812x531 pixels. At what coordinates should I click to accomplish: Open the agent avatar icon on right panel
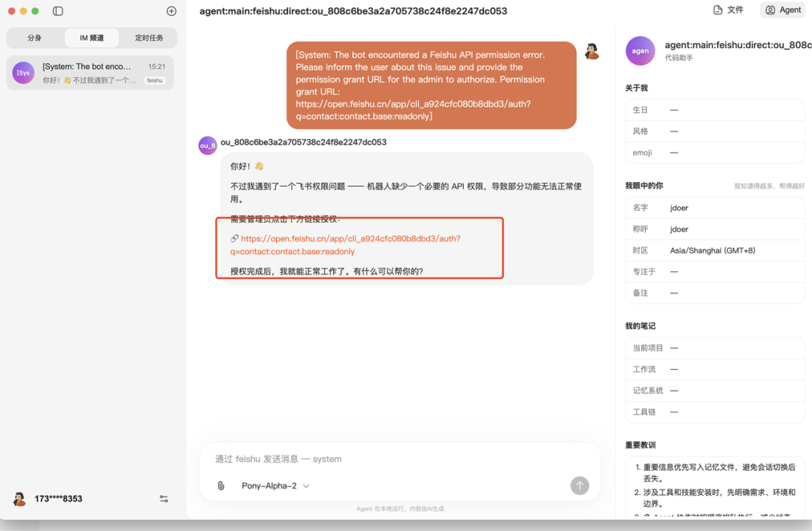tap(639, 50)
